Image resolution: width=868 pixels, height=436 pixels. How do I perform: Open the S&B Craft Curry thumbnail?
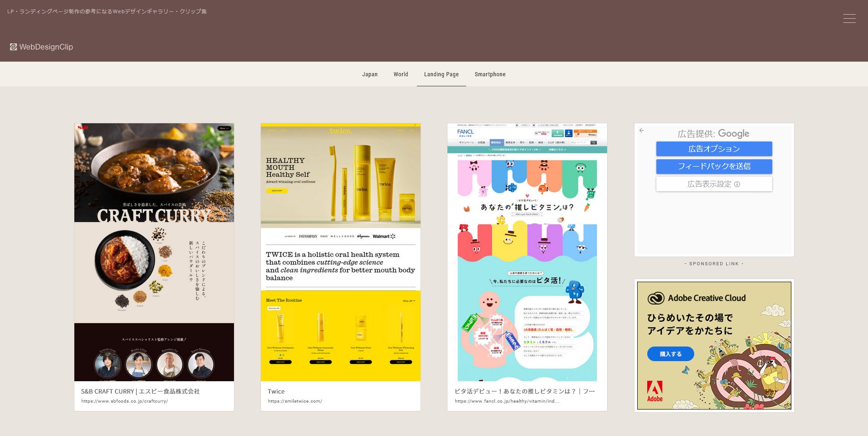154,252
